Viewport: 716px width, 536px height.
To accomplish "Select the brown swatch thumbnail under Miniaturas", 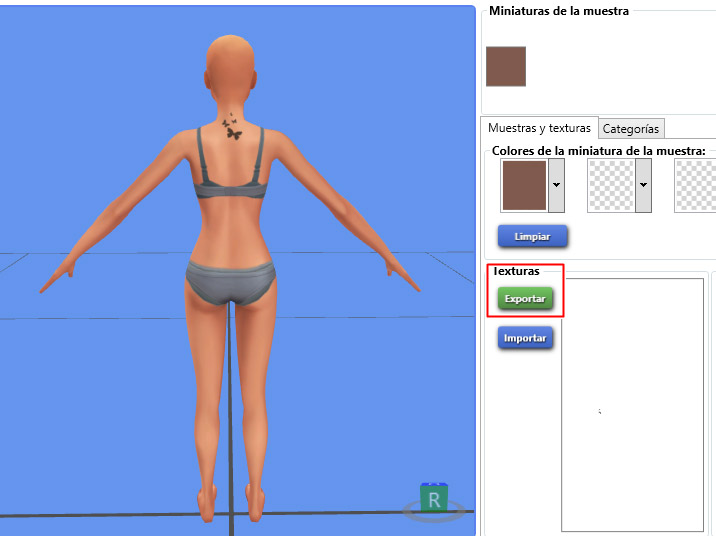I will [506, 66].
